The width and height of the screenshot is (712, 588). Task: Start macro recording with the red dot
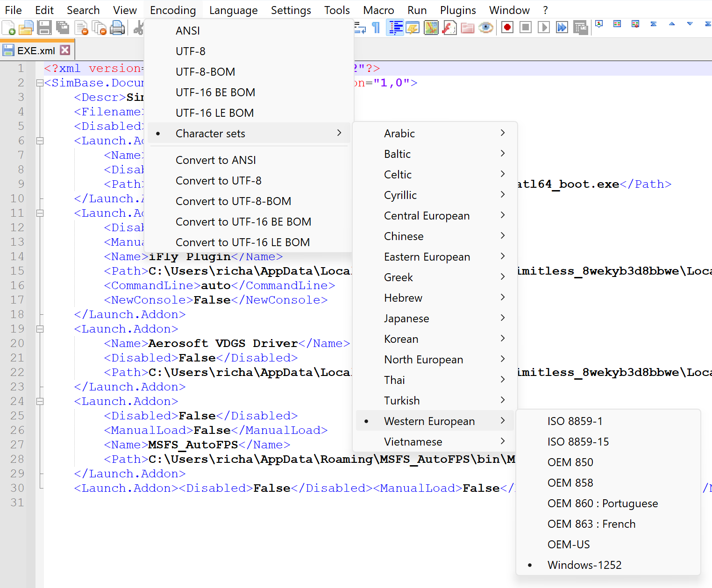507,28
